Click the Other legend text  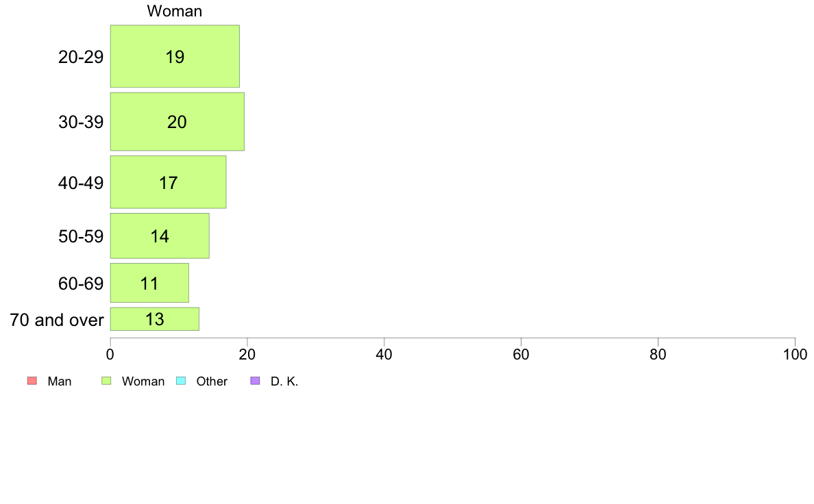212,381
